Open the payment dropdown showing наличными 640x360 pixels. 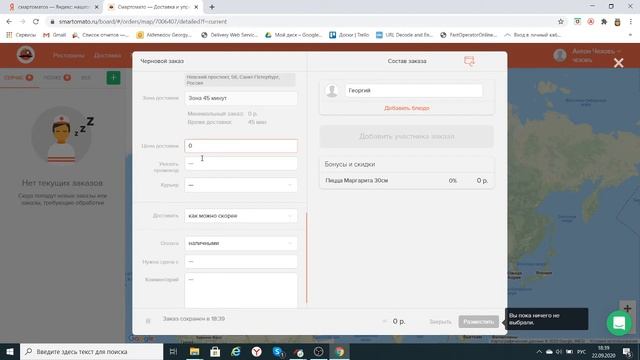click(x=241, y=243)
